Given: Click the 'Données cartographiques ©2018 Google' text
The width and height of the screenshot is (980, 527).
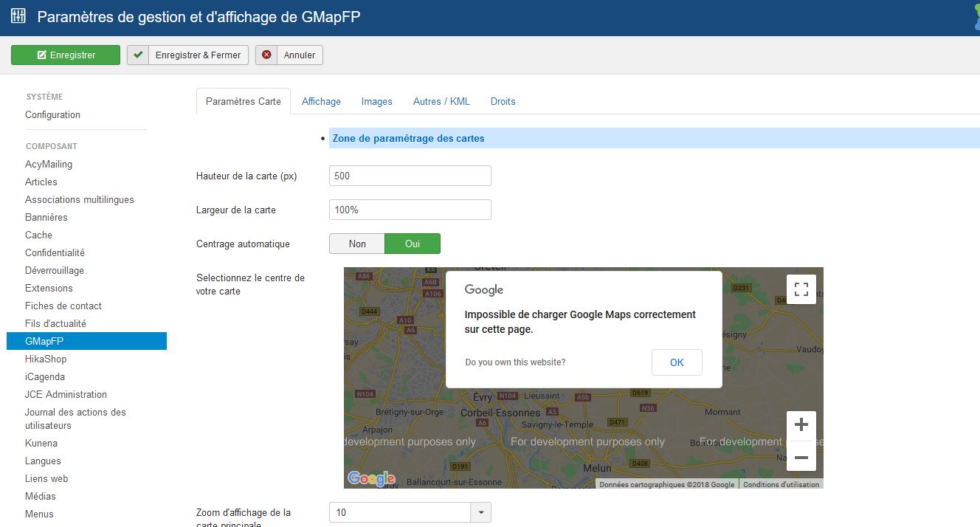Looking at the screenshot, I should [667, 485].
